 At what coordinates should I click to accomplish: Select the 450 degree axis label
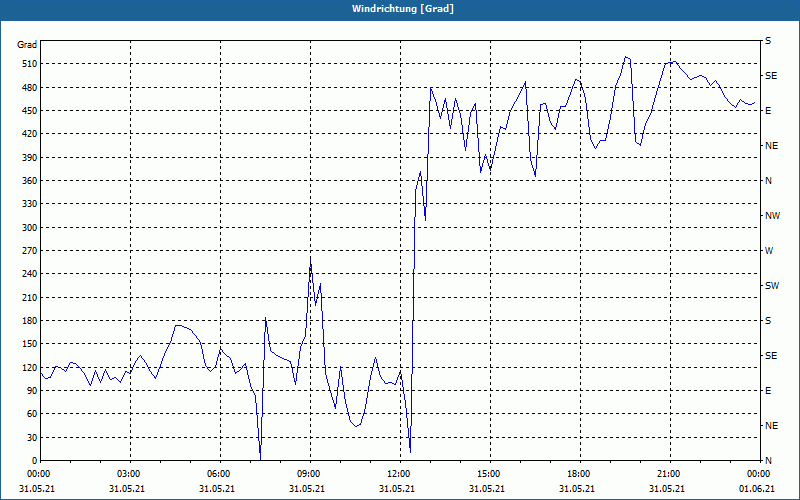pyautogui.click(x=30, y=111)
